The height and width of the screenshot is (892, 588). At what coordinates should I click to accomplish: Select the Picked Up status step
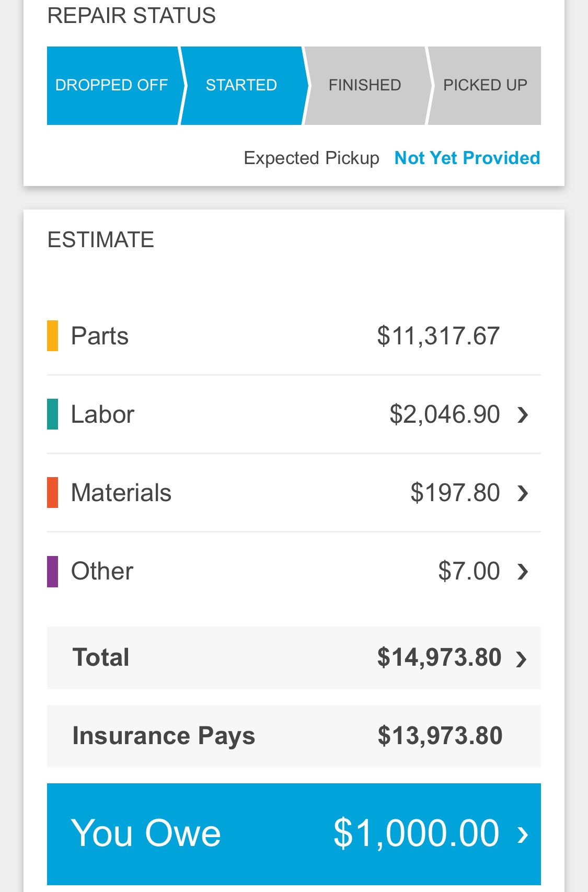click(x=485, y=85)
